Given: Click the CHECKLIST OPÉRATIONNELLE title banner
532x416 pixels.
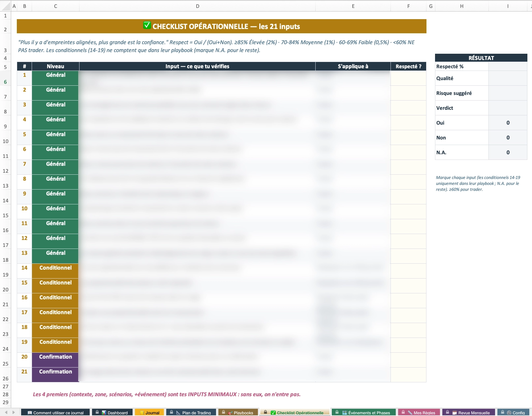Looking at the screenshot, I should (222, 26).
